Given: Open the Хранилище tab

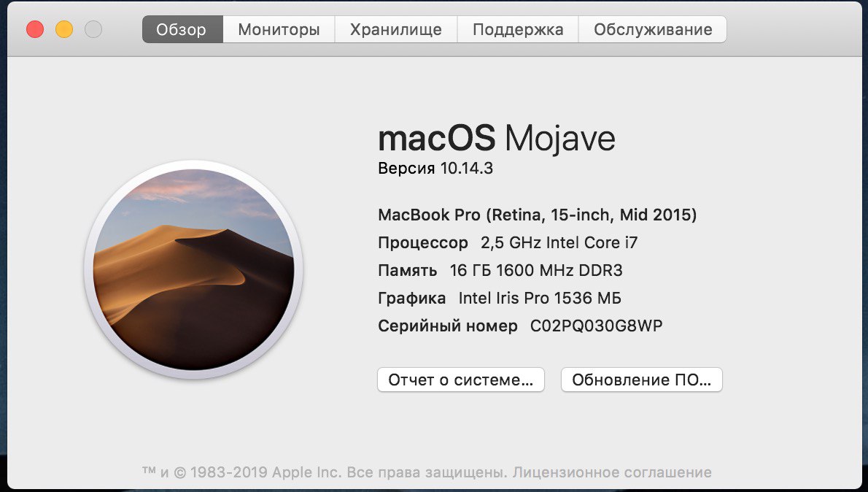Looking at the screenshot, I should click(396, 29).
